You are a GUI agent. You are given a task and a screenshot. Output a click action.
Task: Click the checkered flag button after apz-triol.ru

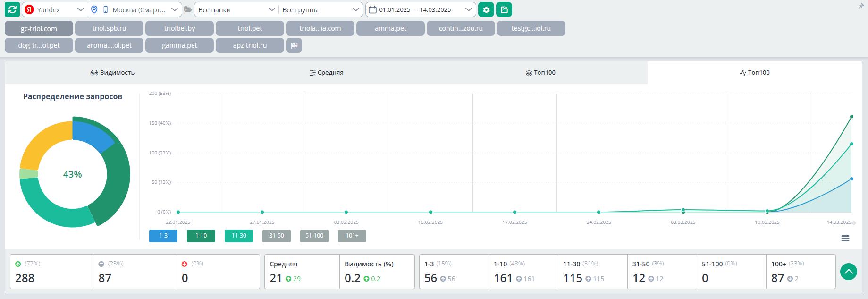point(294,45)
